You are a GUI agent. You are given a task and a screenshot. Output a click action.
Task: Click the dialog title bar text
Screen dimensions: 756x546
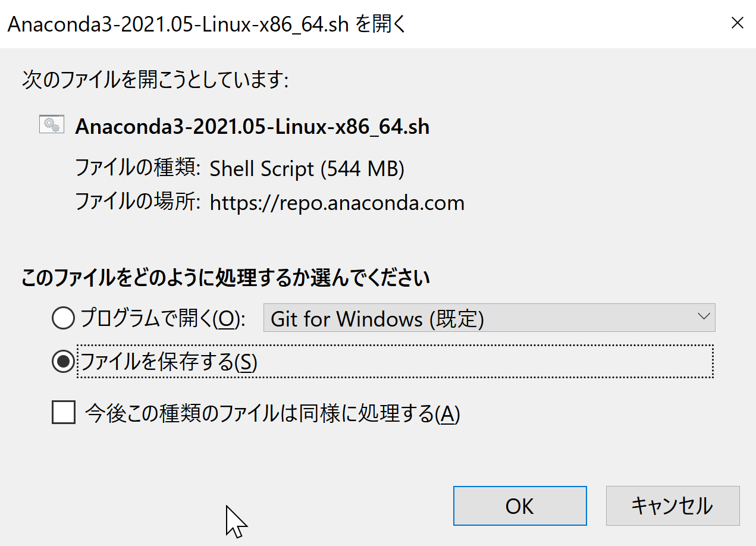click(x=206, y=24)
